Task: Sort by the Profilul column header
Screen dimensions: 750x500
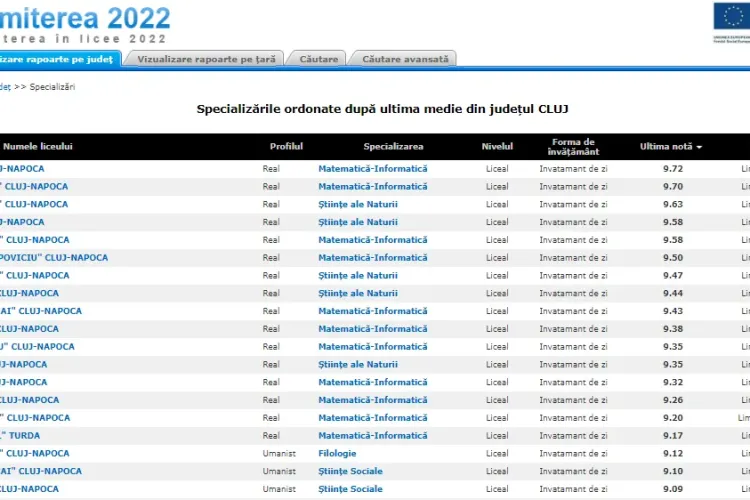Action: pyautogui.click(x=286, y=147)
